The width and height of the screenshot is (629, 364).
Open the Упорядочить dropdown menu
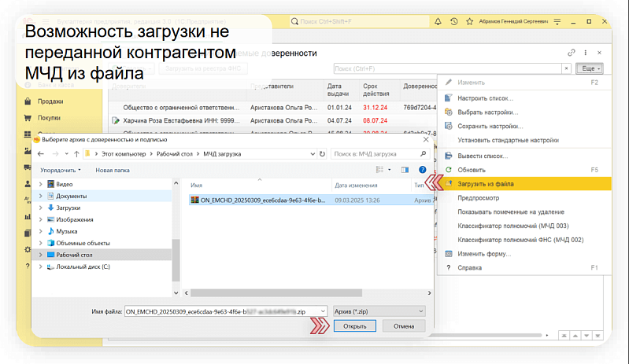pyautogui.click(x=61, y=170)
